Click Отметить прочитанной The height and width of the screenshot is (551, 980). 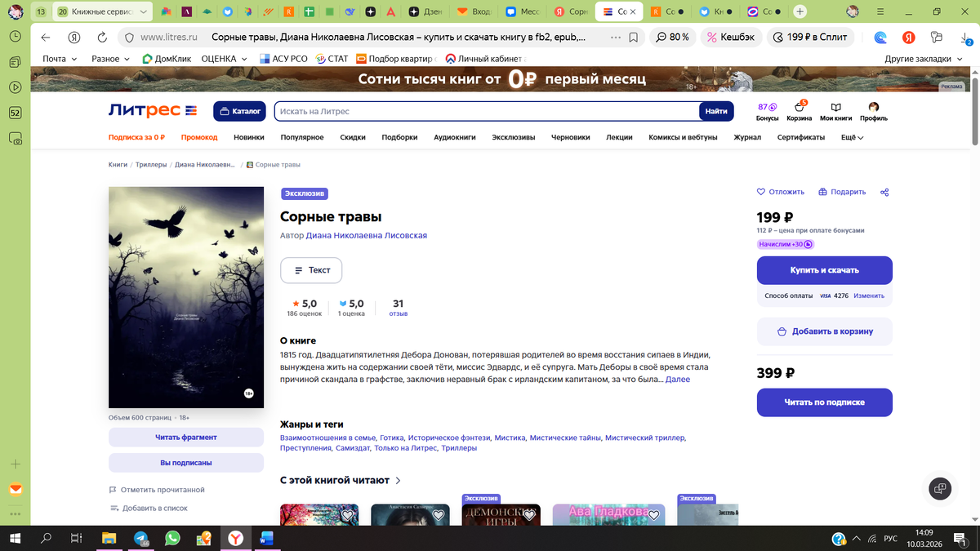(156, 490)
